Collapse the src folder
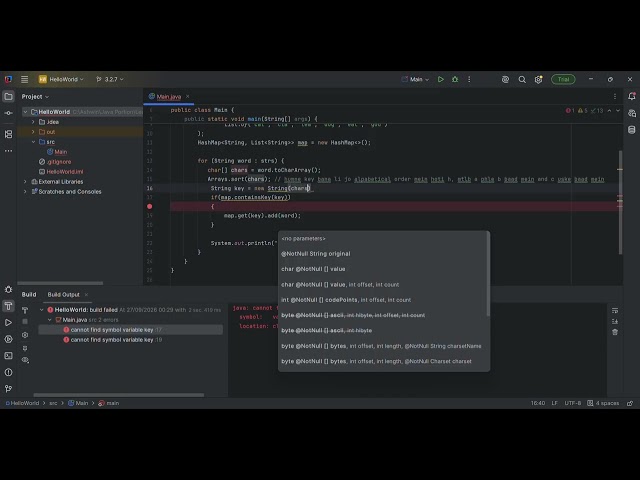 (33, 142)
